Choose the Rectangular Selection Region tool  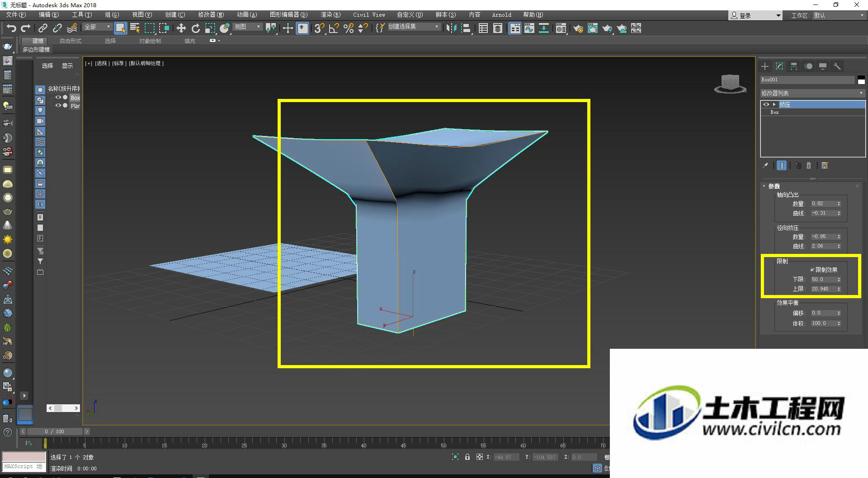coord(149,28)
